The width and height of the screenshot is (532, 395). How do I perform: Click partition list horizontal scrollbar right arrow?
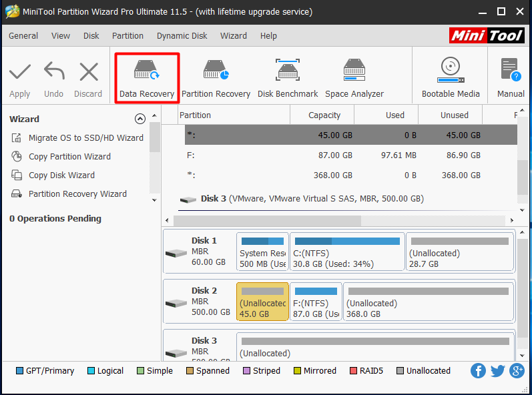click(x=512, y=220)
